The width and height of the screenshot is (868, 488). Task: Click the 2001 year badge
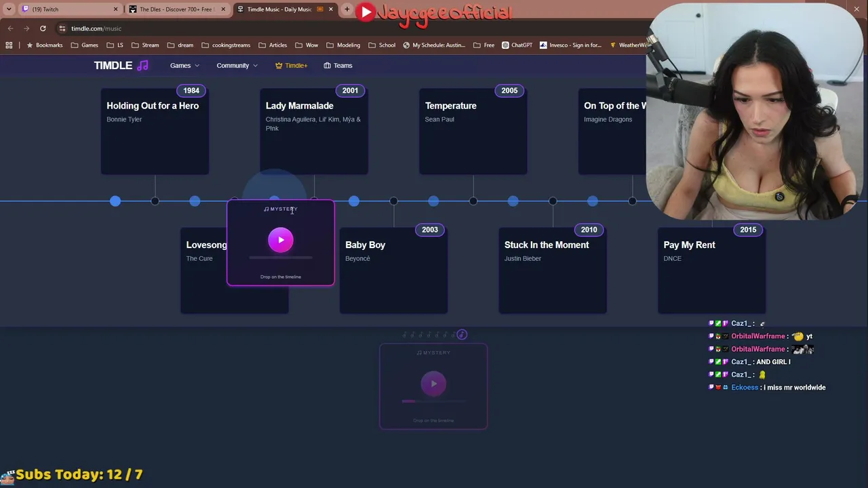[x=350, y=90]
